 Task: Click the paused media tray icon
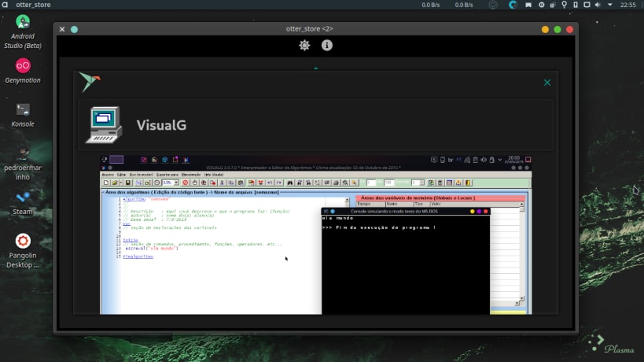tap(541, 5)
